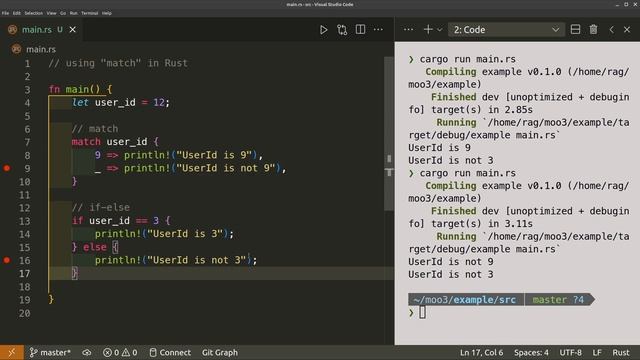Split the editor right
The image size is (640, 360).
pyautogui.click(x=360, y=29)
